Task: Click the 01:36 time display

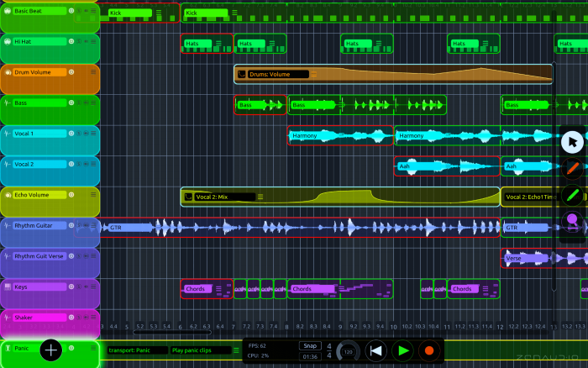Action: click(x=310, y=356)
